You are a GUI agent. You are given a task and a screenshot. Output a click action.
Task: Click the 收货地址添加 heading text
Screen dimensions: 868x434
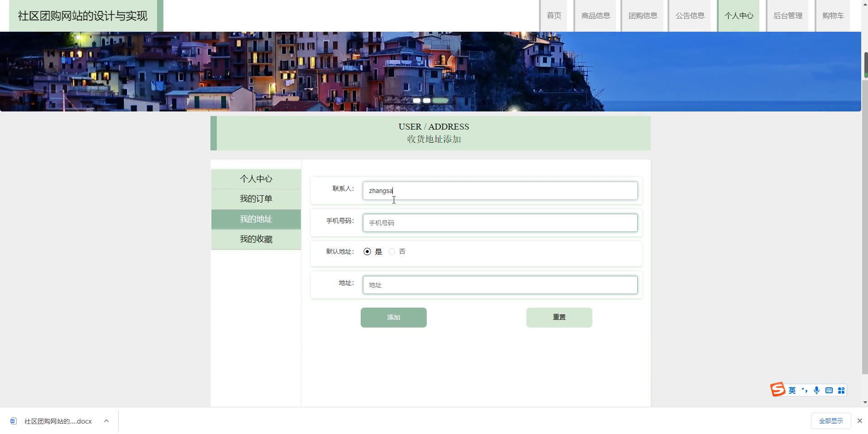click(434, 139)
